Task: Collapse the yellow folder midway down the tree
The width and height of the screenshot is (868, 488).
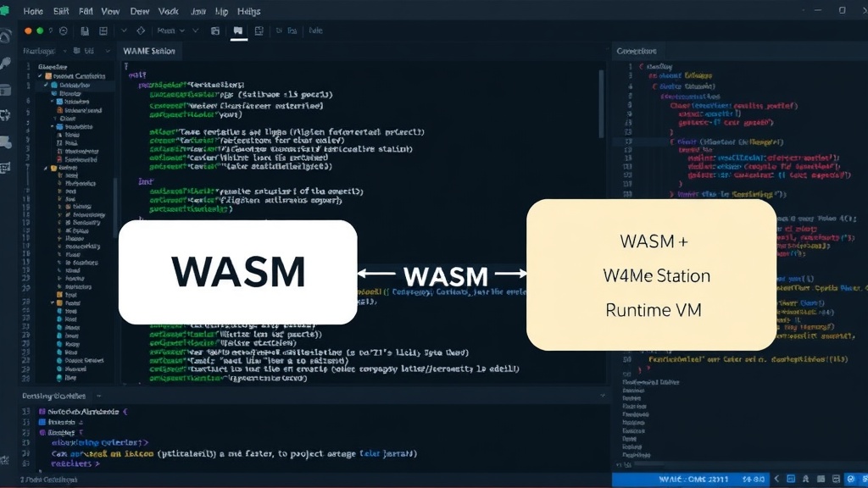Action: tap(46, 168)
